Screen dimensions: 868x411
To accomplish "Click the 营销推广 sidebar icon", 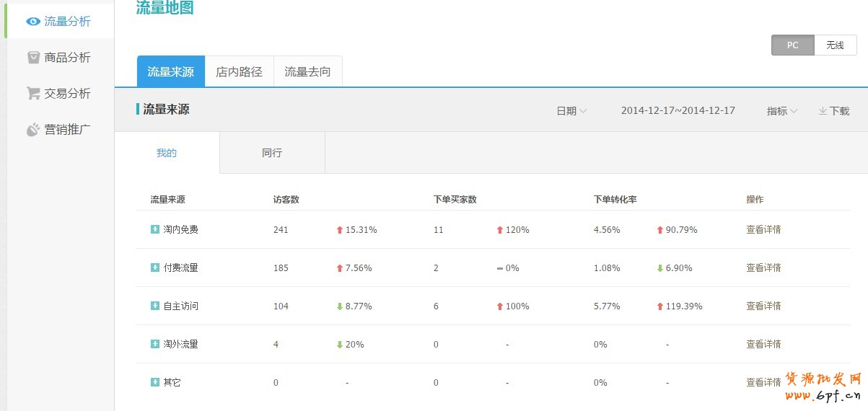I will pyautogui.click(x=33, y=130).
